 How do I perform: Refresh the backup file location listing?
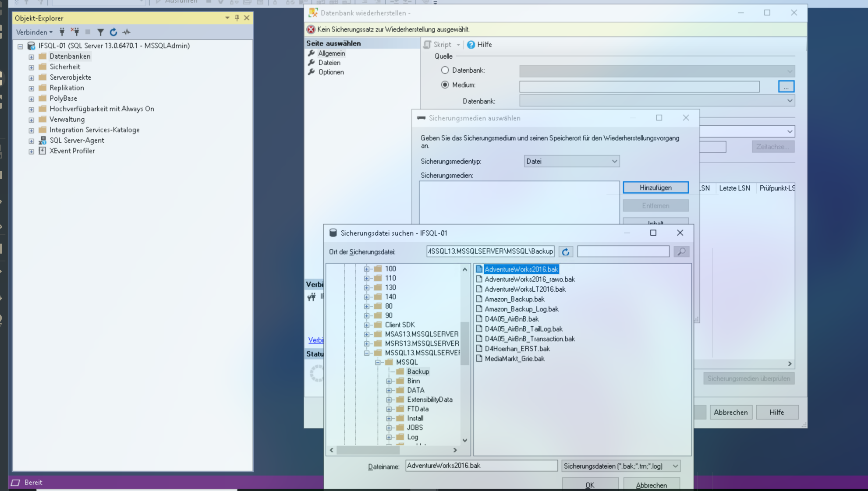pos(565,251)
